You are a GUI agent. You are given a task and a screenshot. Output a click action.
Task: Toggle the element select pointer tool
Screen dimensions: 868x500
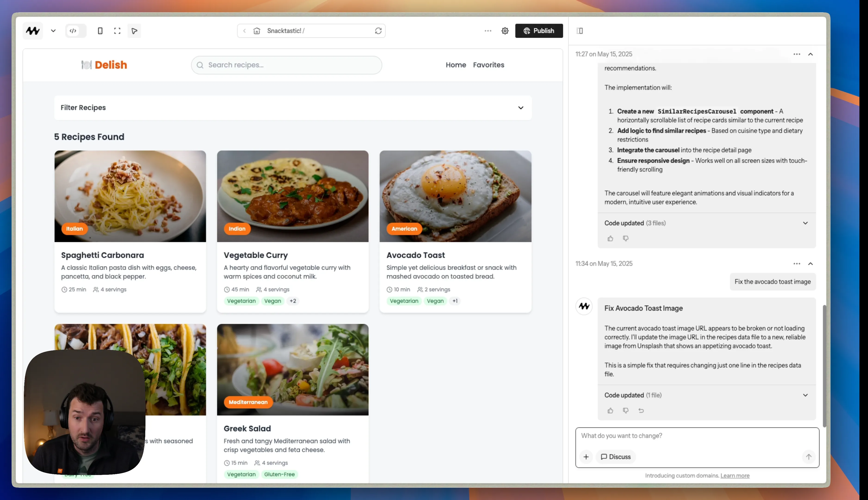(x=134, y=31)
